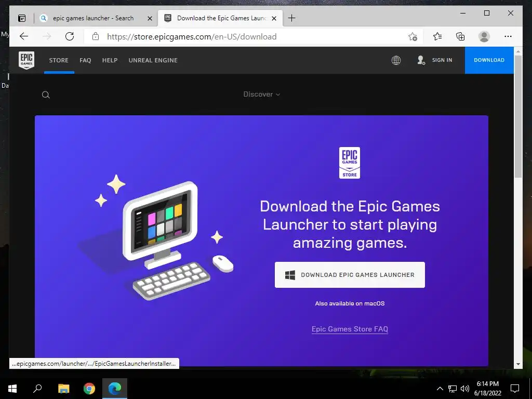Add this page to favorites star-plus icon
532x399 pixels.
(x=413, y=37)
